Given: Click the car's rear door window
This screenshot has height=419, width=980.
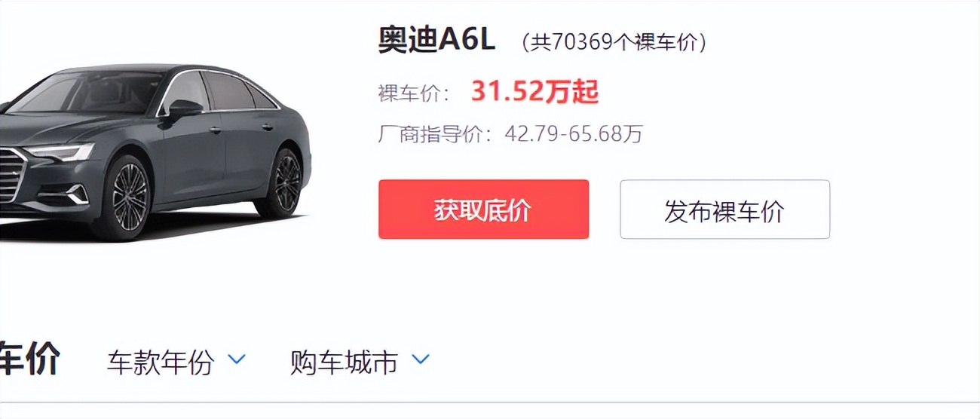Looking at the screenshot, I should [228, 92].
